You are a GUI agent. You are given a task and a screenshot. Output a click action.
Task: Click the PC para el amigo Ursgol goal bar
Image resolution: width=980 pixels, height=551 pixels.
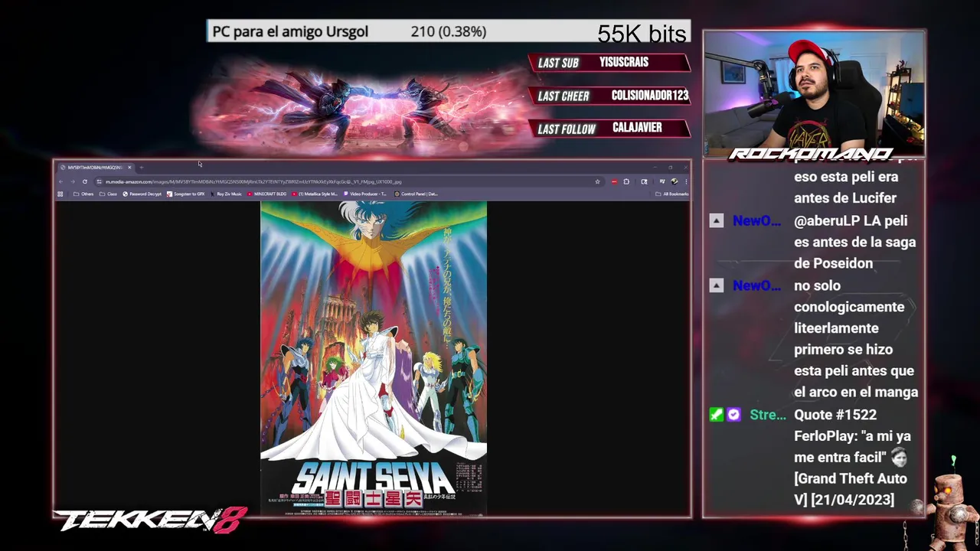[448, 31]
